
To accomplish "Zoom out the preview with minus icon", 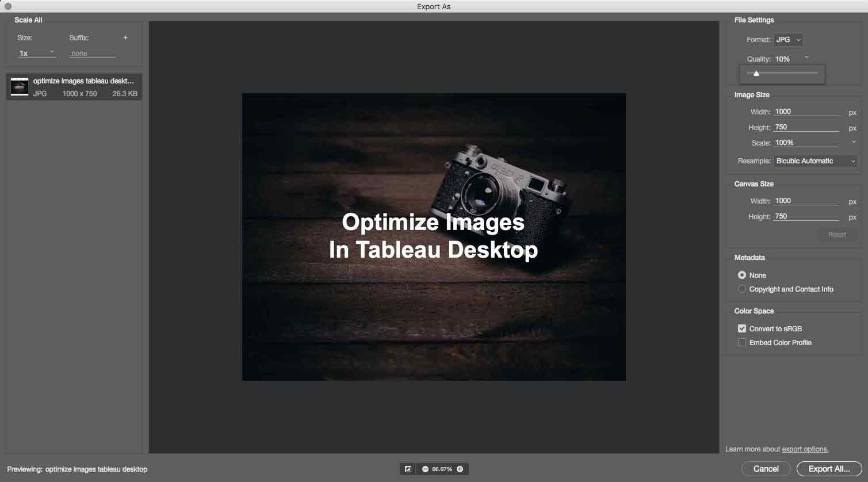I will pos(425,469).
